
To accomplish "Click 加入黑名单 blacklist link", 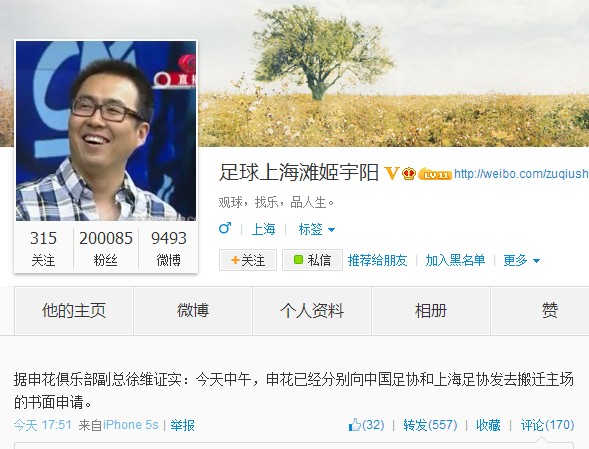I will point(455,260).
